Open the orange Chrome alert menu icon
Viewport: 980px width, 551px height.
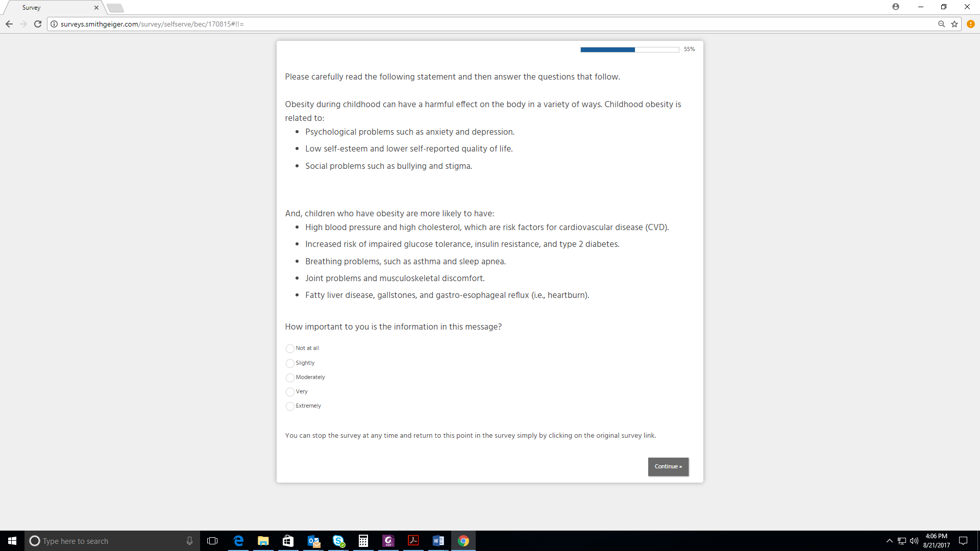click(x=971, y=24)
